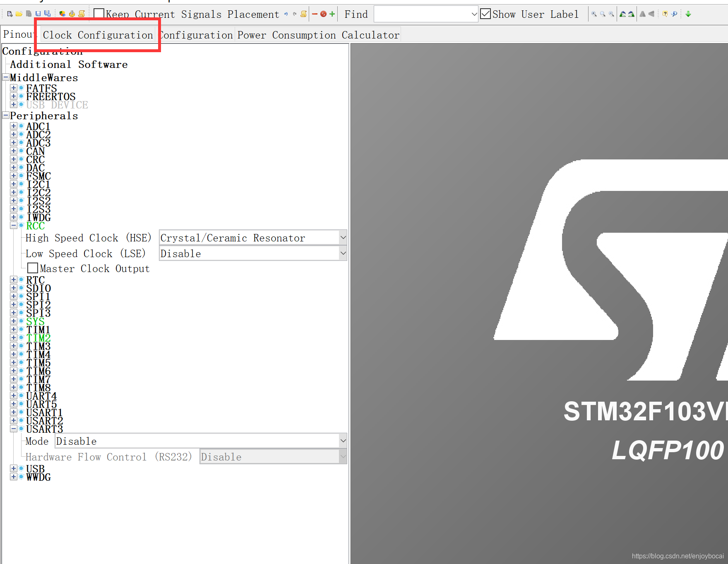The height and width of the screenshot is (564, 728).
Task: Select the CAN peripheral entry
Action: point(36,151)
